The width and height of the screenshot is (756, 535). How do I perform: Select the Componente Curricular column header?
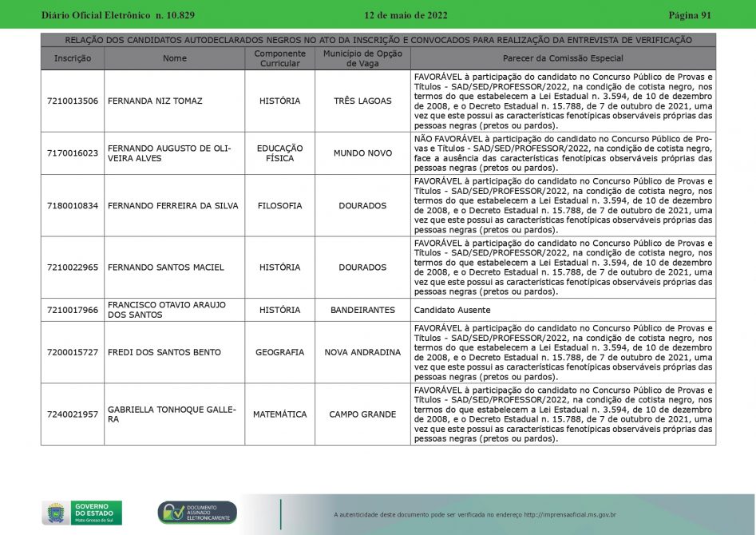pos(279,58)
